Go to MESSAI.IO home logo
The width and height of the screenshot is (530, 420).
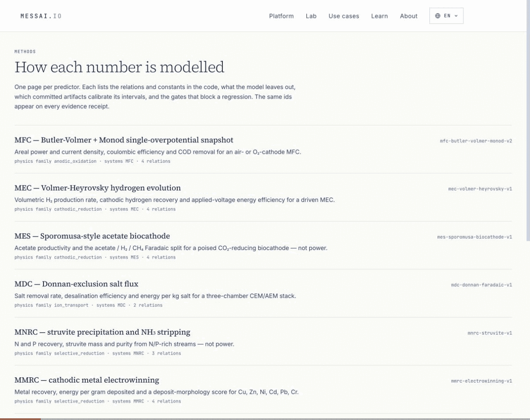41,16
